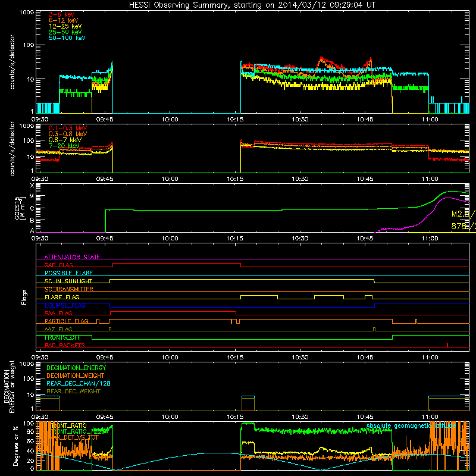Image resolution: width=476 pixels, height=476 pixels.
Task: Select the FRONTS_OFF flag label
Action: point(62,337)
